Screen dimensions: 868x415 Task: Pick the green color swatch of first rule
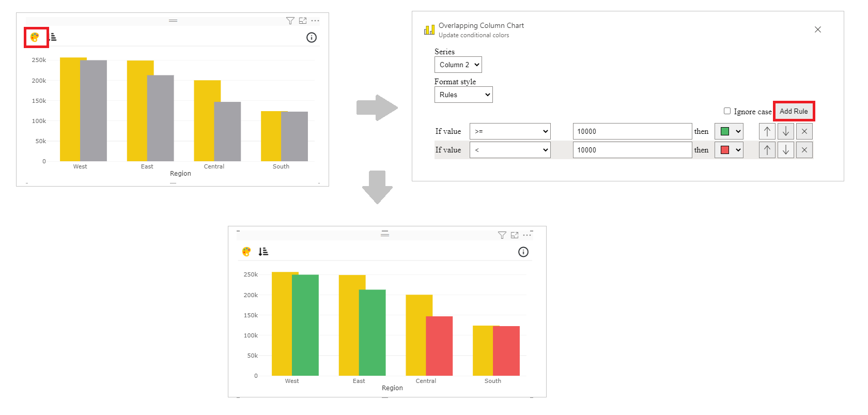[729, 131]
